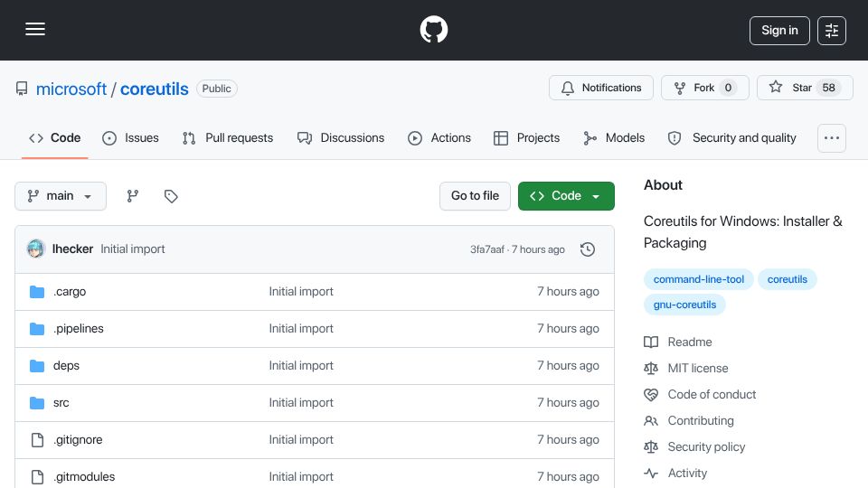Open the Models tab

coord(614,137)
